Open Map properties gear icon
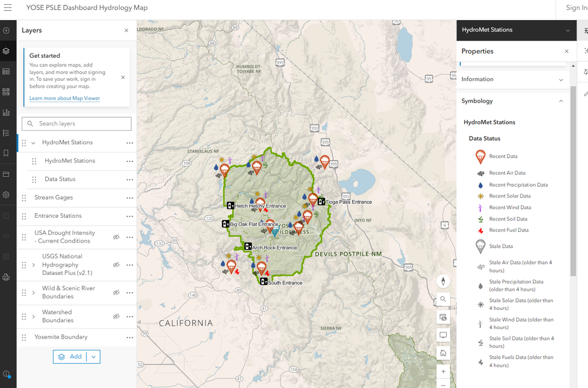Viewport: 588px width, 388px height. pyautogui.click(x=6, y=194)
